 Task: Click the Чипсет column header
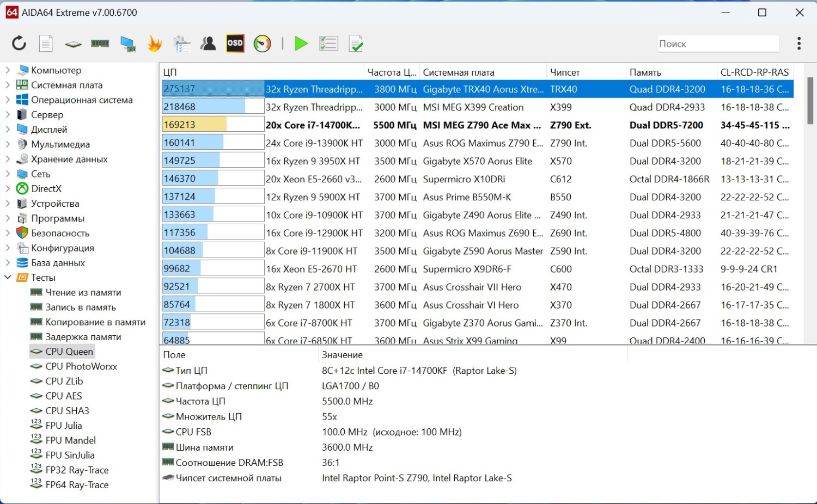(565, 72)
